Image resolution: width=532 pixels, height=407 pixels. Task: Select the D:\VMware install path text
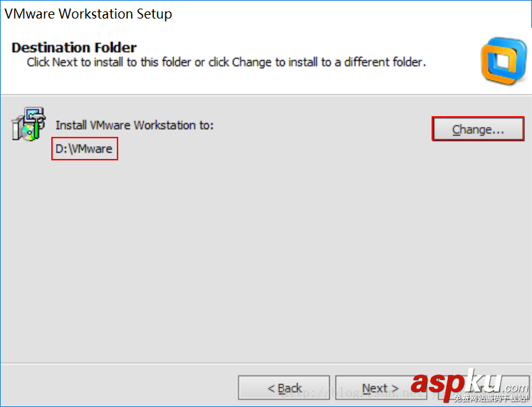(84, 148)
